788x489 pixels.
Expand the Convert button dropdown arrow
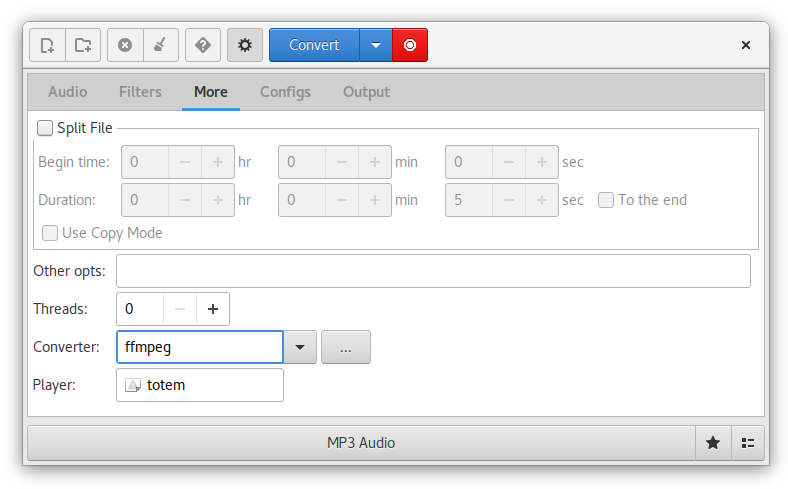coord(376,45)
